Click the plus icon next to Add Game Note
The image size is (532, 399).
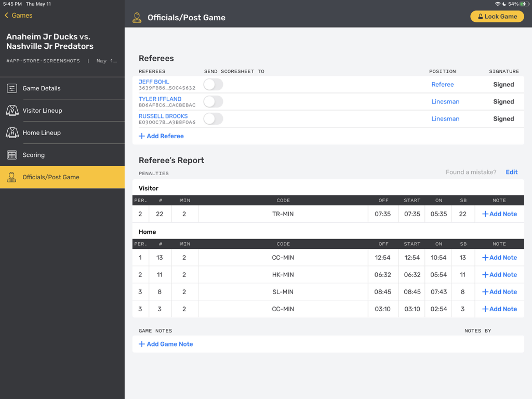[x=141, y=344]
